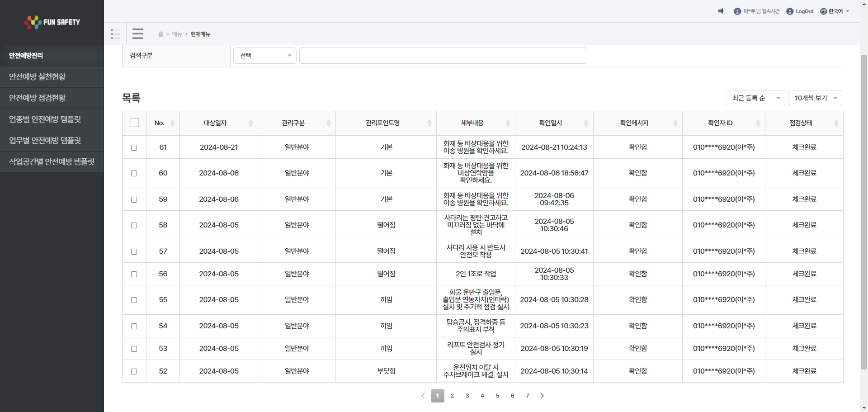Click the FUN SAFETY logo
This screenshot has height=412, width=868.
[x=52, y=22]
